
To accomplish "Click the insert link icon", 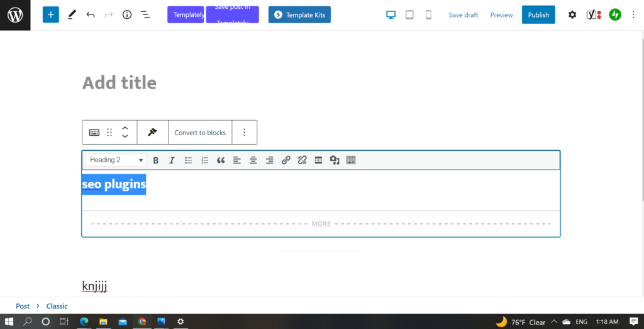I will point(286,160).
